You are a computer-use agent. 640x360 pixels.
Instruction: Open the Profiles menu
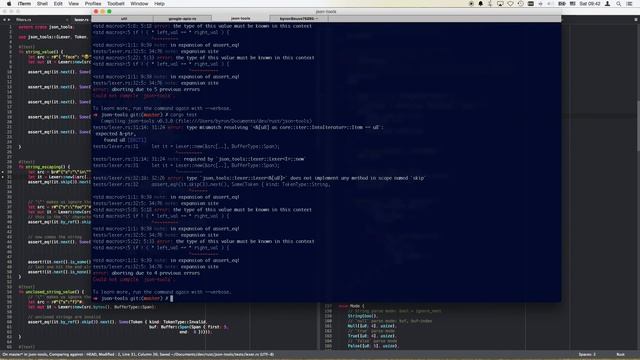pos(93,4)
